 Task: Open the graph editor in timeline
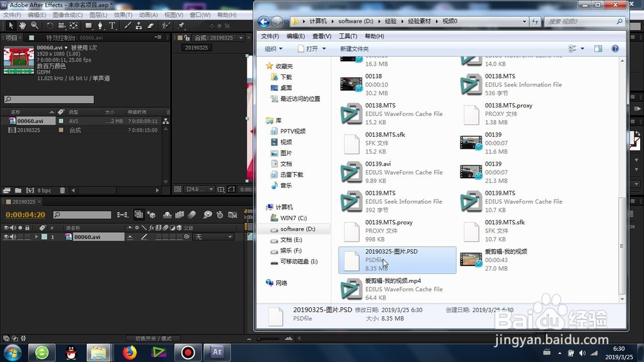click(232, 214)
